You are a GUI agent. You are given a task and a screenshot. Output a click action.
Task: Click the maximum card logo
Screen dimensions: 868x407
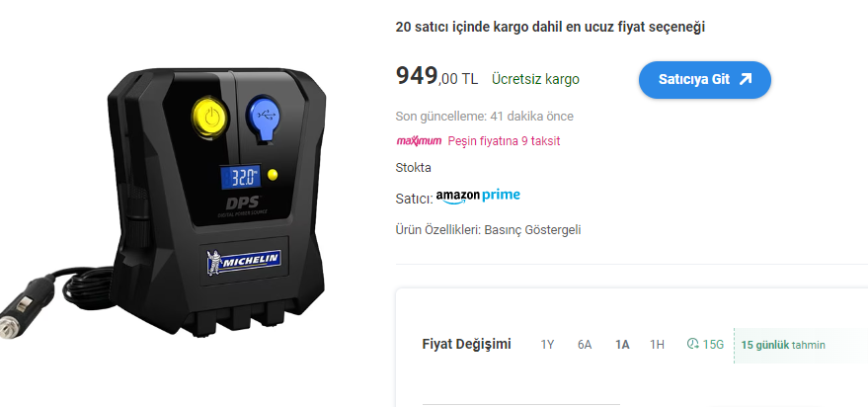coord(419,140)
